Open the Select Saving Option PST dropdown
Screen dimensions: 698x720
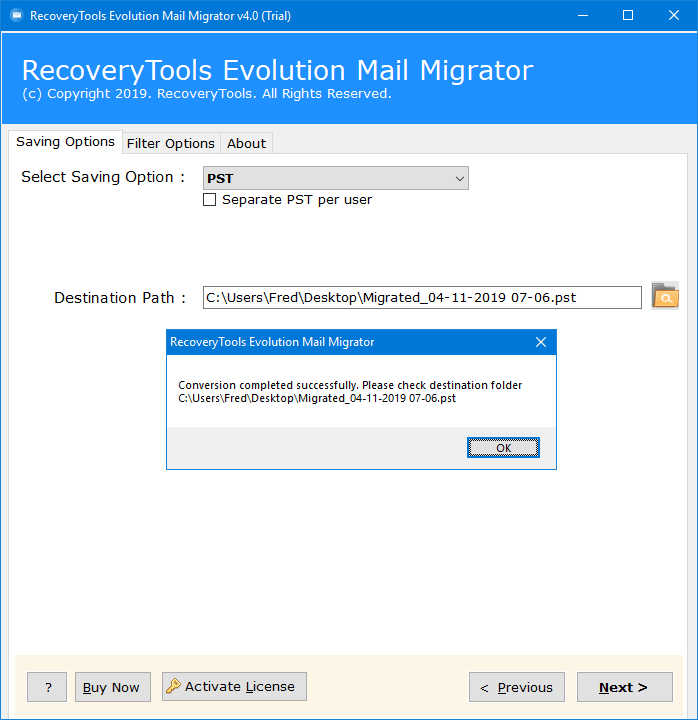coord(336,178)
